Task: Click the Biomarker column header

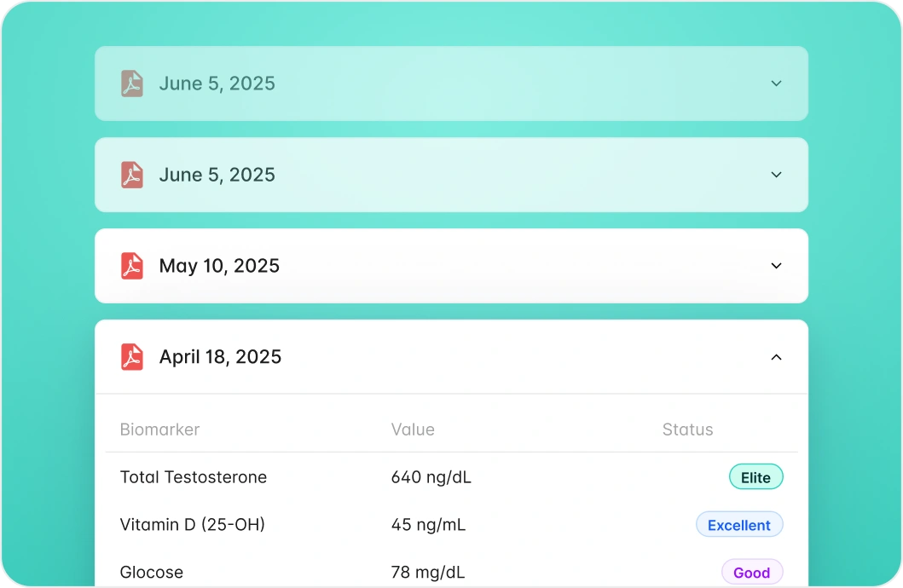Action: pyautogui.click(x=159, y=429)
